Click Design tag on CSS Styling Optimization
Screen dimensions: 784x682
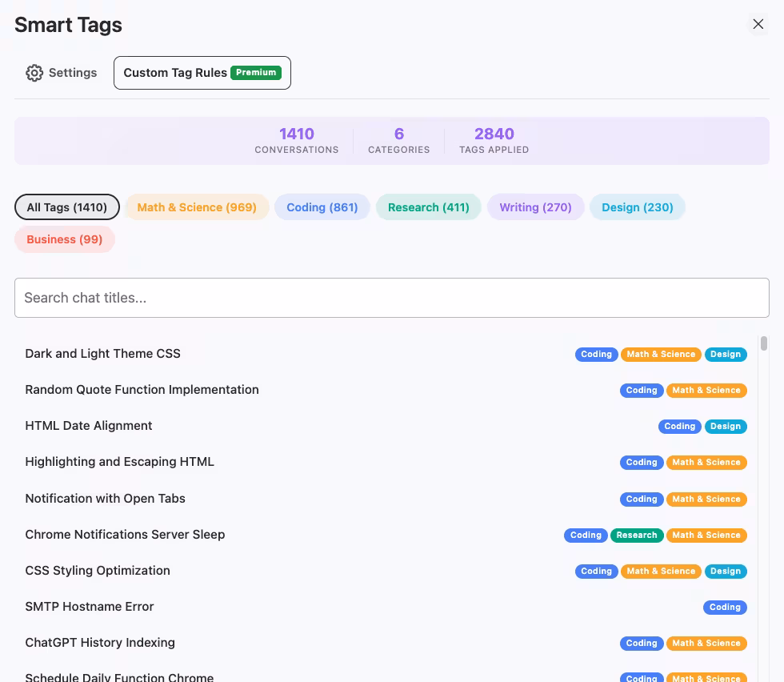pos(726,571)
